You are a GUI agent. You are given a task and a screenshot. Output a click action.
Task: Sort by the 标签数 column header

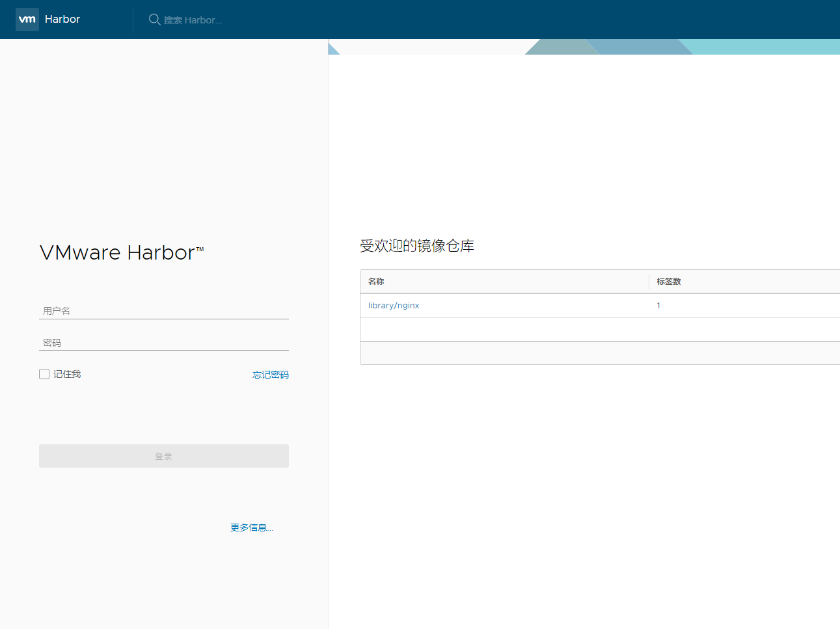pyautogui.click(x=669, y=282)
